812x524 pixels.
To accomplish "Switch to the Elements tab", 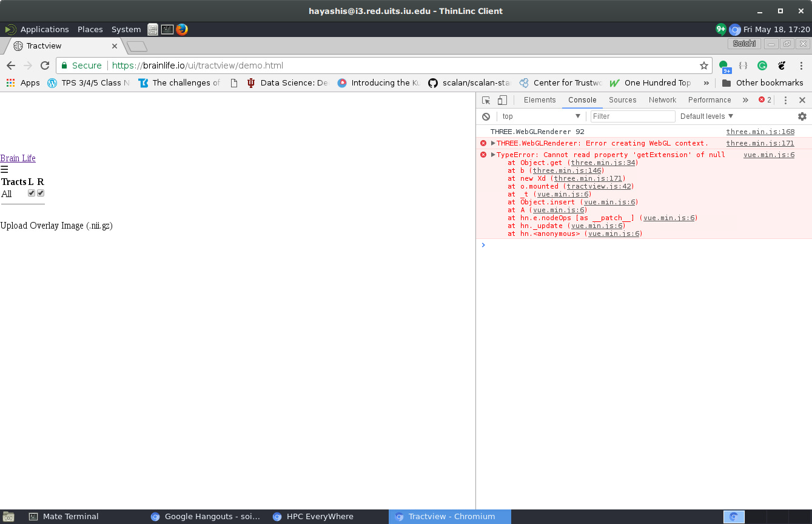I will click(540, 100).
